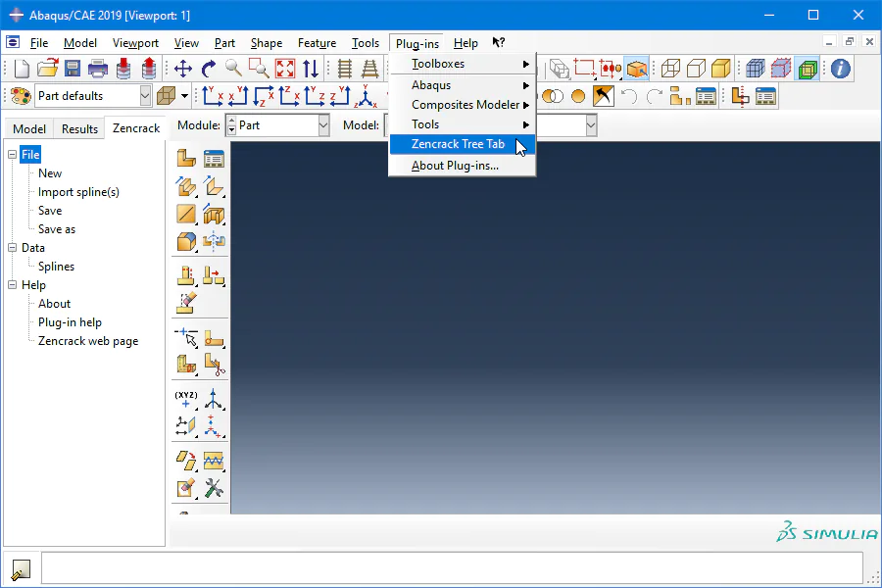Open the Help menu

(x=465, y=43)
